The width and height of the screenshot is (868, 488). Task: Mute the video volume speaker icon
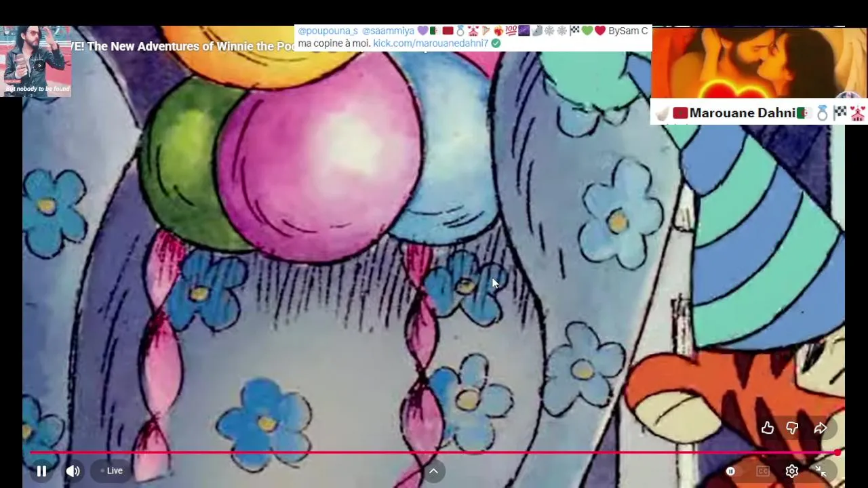(73, 471)
